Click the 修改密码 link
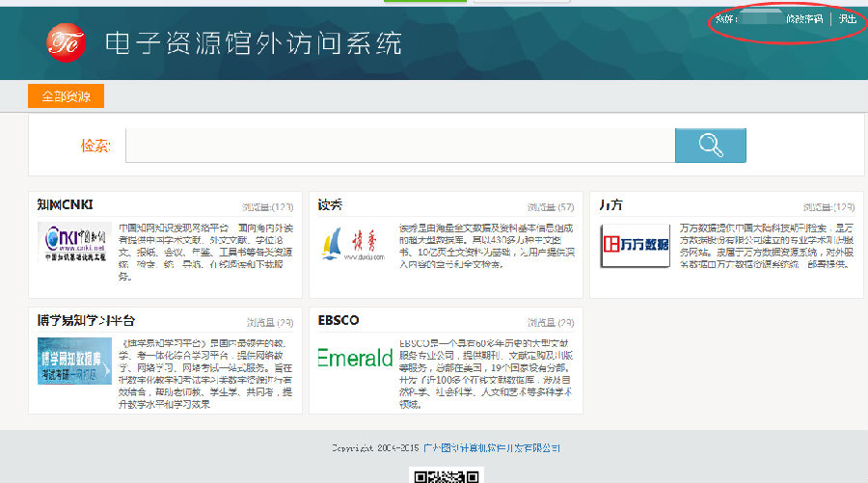The width and height of the screenshot is (868, 483). coord(804,19)
